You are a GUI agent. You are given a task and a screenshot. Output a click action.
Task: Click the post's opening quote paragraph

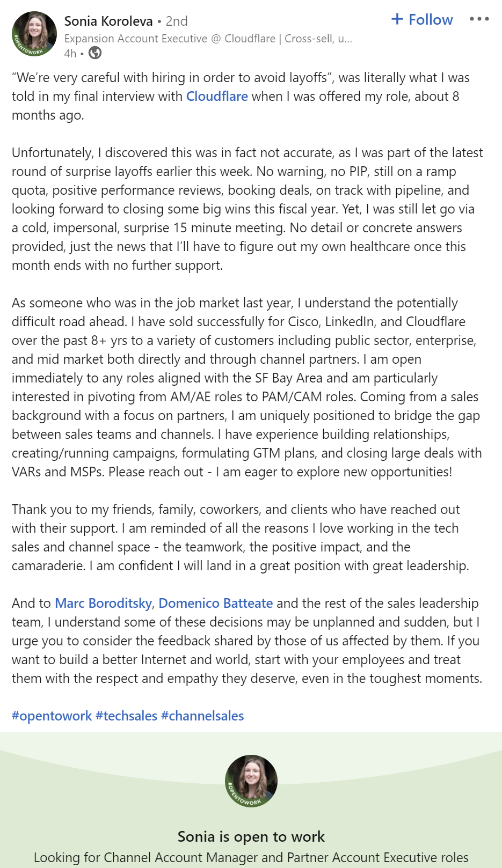241,97
